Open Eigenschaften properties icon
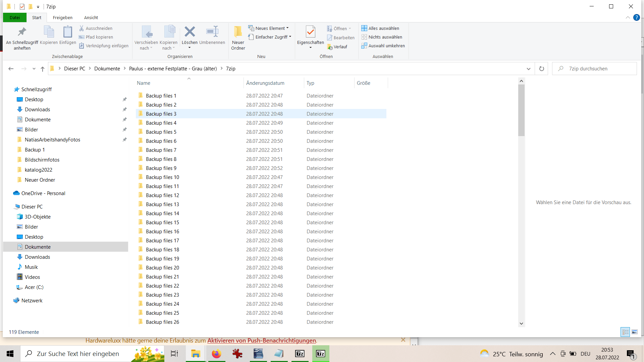Screen dimensions: 644x362 click(x=310, y=32)
